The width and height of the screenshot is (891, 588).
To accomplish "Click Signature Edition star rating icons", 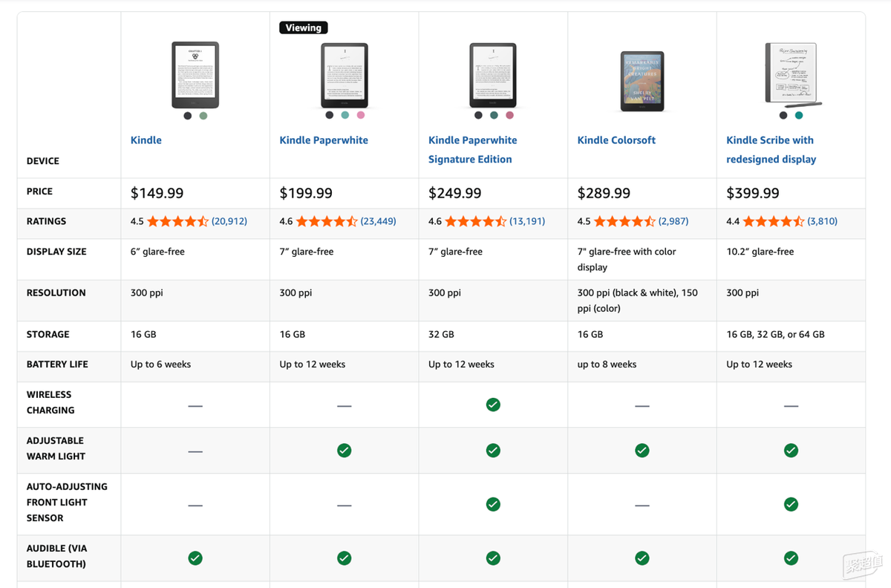I will point(476,221).
